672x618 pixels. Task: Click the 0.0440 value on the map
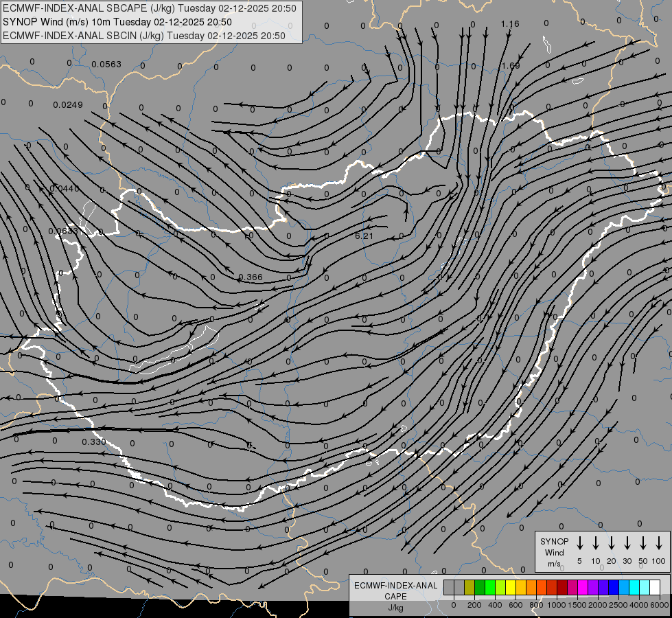point(65,188)
